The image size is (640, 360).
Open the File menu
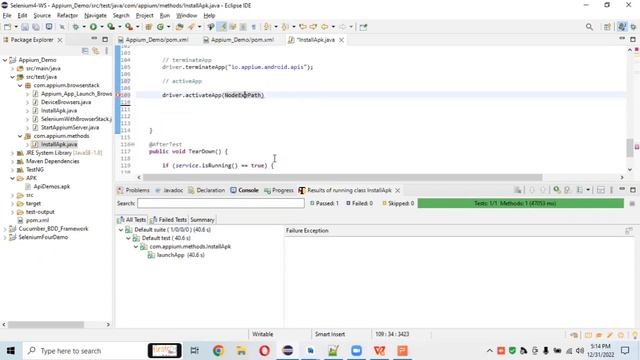tap(7, 16)
